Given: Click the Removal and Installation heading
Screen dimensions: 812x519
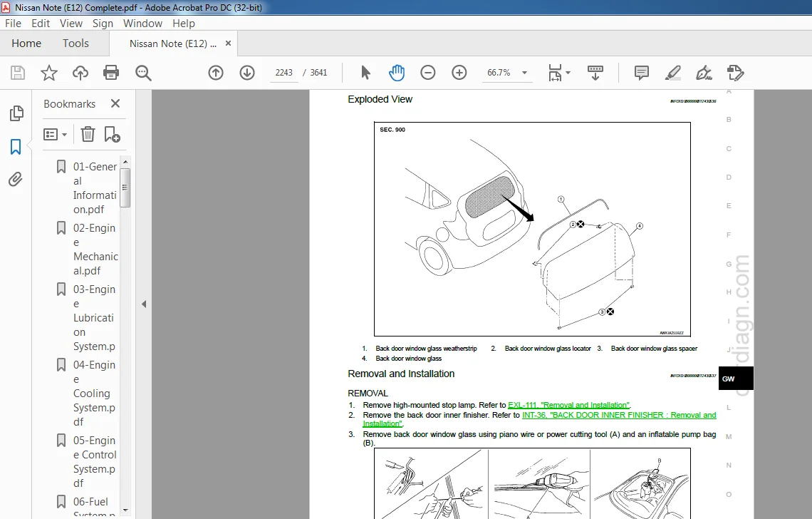Looking at the screenshot, I should click(401, 374).
